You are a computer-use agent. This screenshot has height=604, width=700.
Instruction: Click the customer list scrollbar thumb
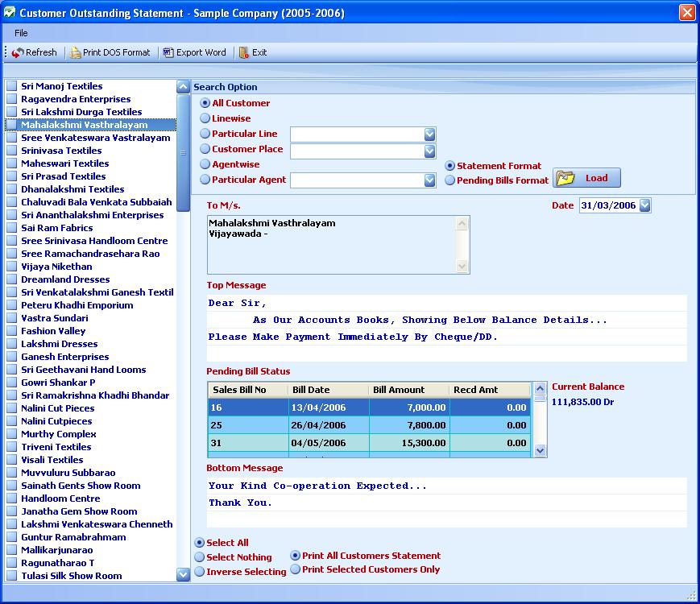[183, 152]
